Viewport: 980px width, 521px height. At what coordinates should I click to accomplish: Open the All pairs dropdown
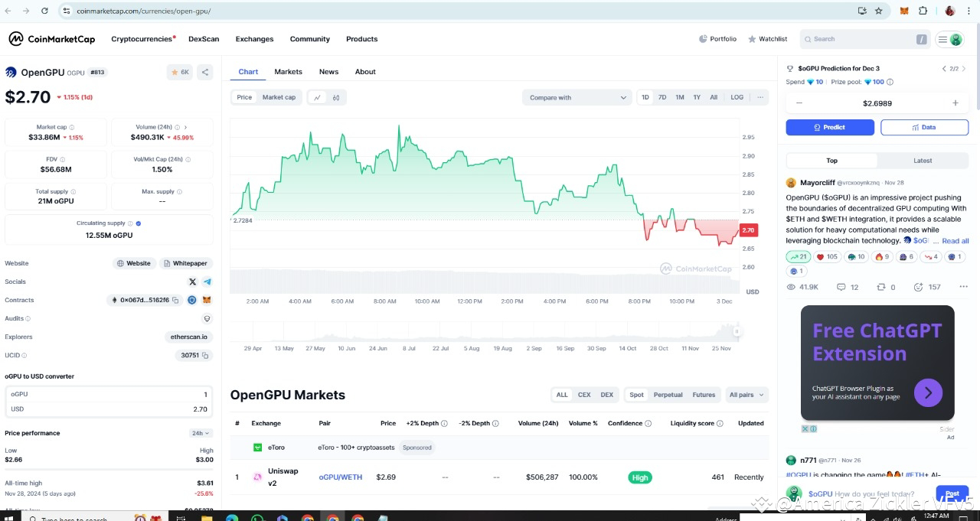(x=747, y=395)
